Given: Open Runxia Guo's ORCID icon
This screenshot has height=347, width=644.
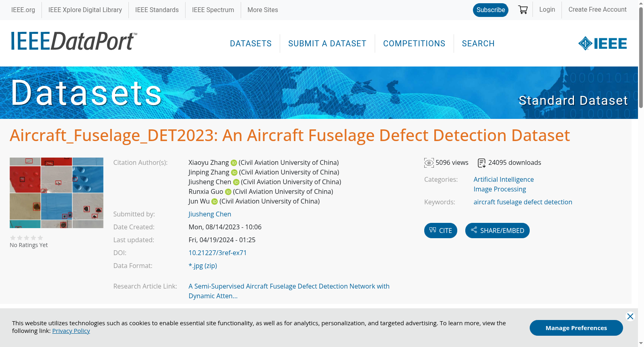Looking at the screenshot, I should [228, 192].
